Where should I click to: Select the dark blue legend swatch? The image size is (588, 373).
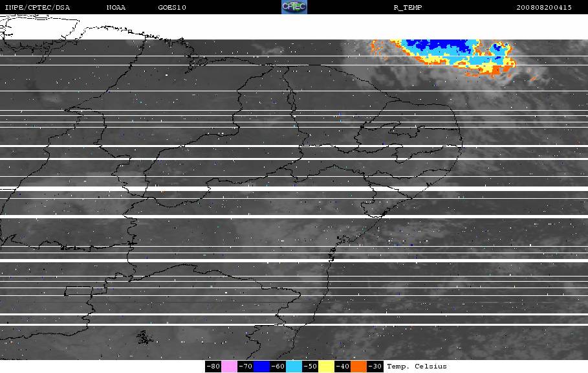262,367
